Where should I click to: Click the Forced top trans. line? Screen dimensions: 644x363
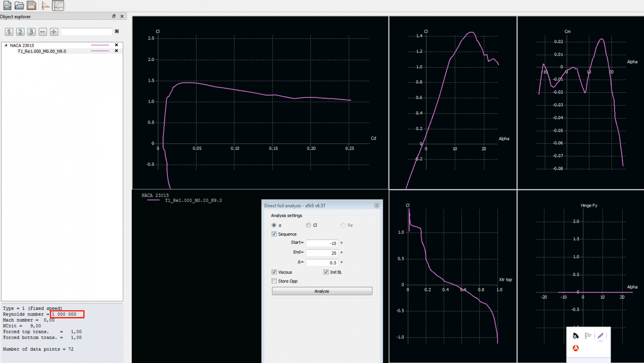(x=42, y=332)
